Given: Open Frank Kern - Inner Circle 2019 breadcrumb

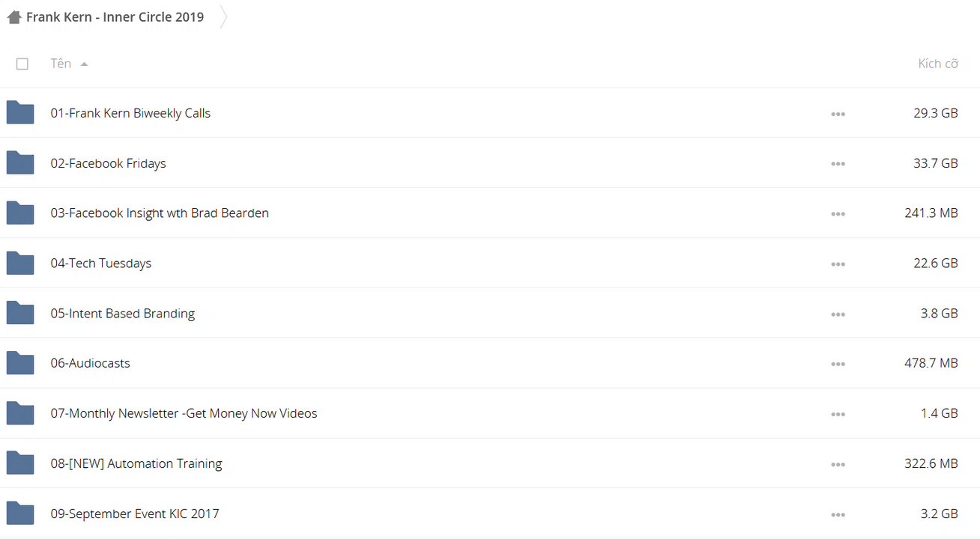Looking at the screenshot, I should (115, 17).
